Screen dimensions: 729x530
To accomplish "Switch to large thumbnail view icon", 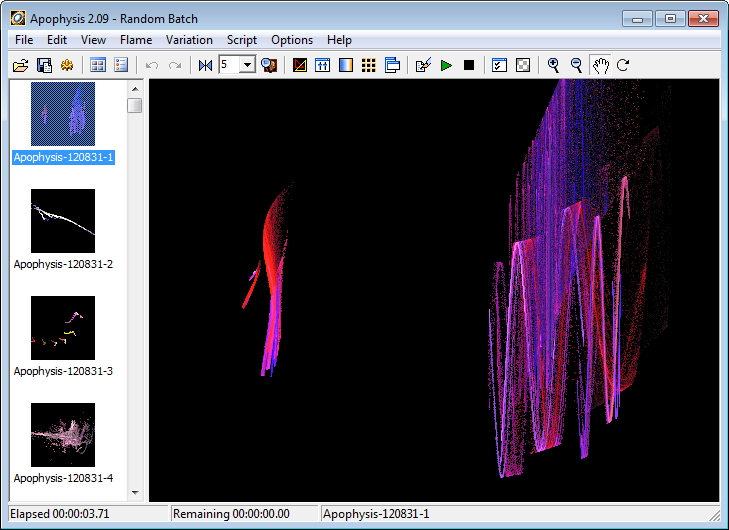I will pos(98,65).
